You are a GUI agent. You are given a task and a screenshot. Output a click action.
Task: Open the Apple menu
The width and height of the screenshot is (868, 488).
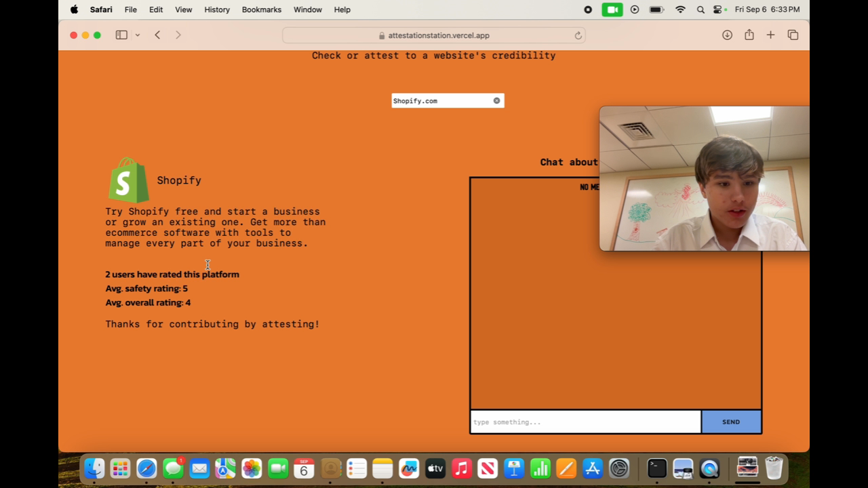coord(74,9)
